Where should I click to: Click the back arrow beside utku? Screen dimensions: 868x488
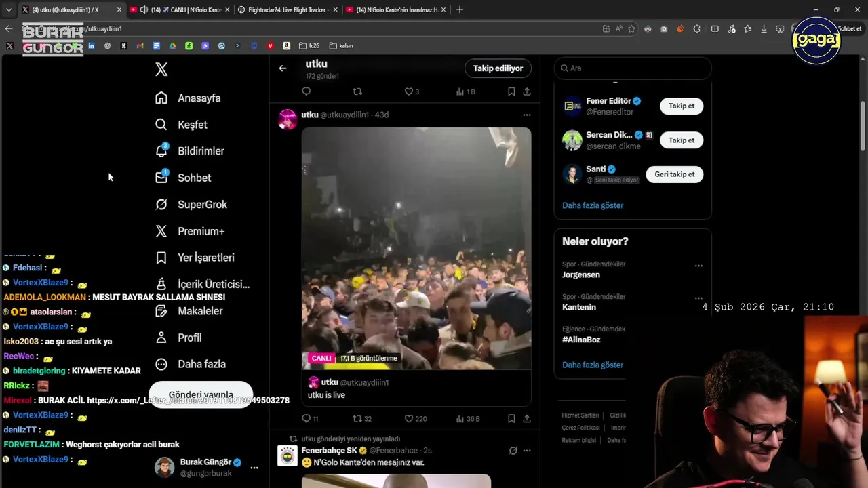[283, 68]
